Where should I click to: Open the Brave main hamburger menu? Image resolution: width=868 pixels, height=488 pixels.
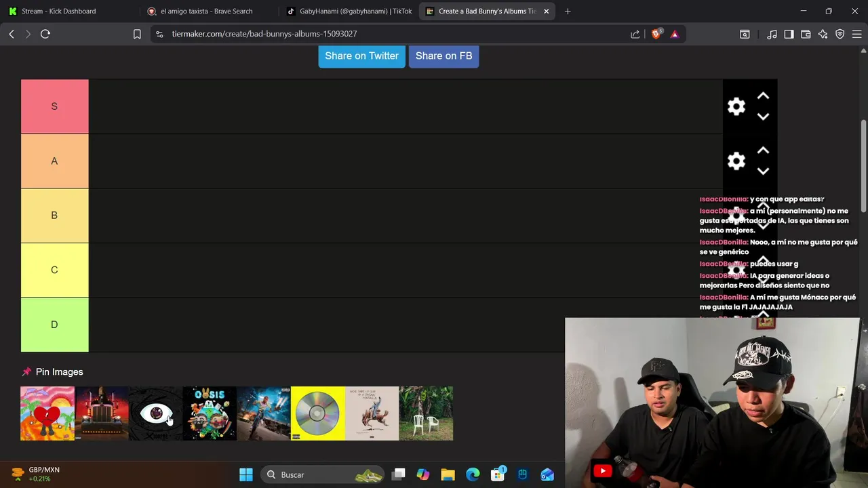click(856, 34)
